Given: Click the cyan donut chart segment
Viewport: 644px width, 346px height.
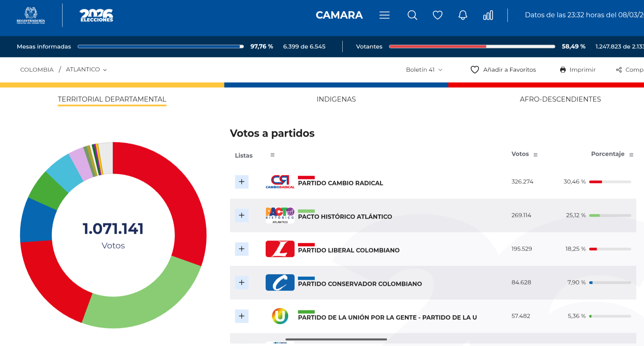Looking at the screenshot, I should point(65,172).
